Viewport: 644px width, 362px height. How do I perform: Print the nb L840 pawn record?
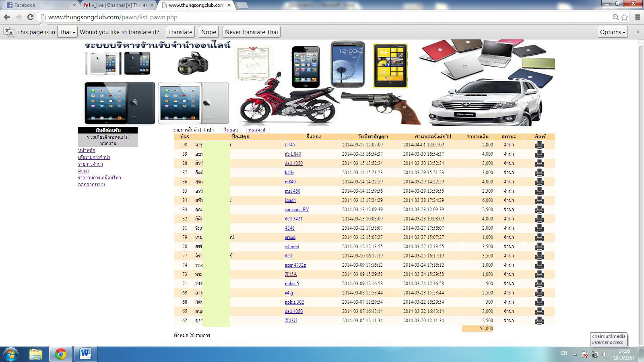[539, 154]
